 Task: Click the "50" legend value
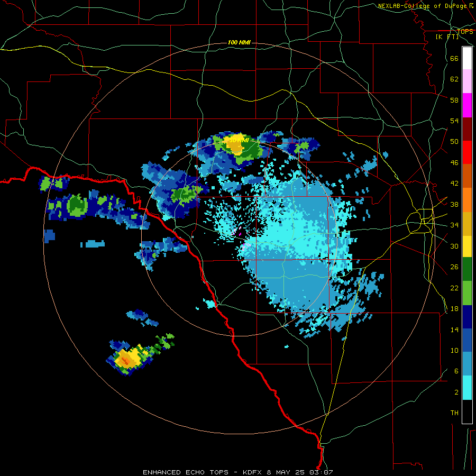pyautogui.click(x=454, y=141)
